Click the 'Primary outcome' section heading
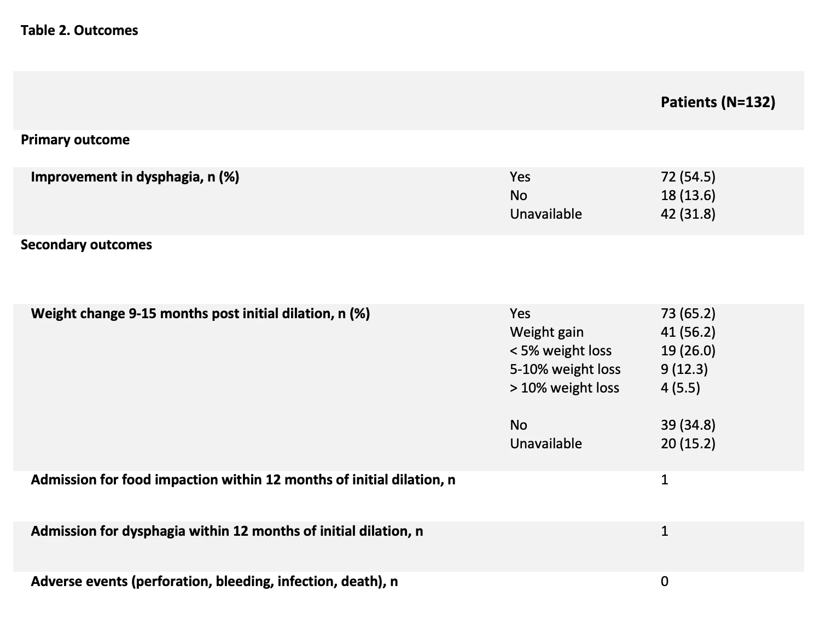 [75, 140]
